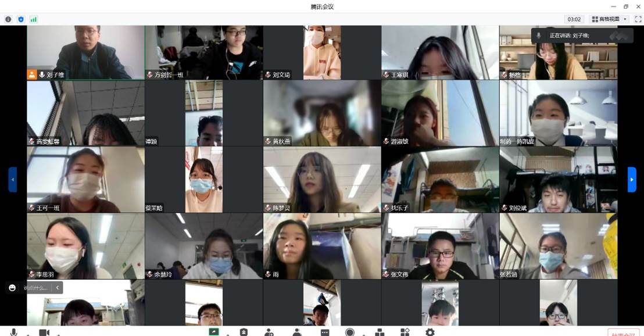The height and width of the screenshot is (336, 644).
Task: Go to the previous page of participants
Action: click(12, 179)
